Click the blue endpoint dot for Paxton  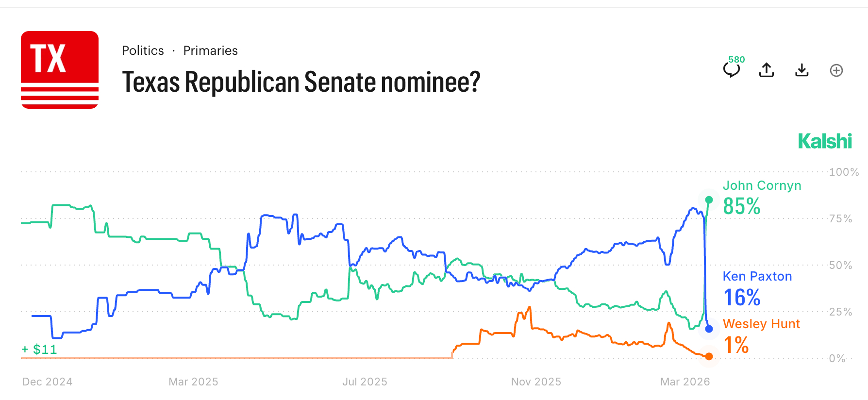pyautogui.click(x=709, y=329)
